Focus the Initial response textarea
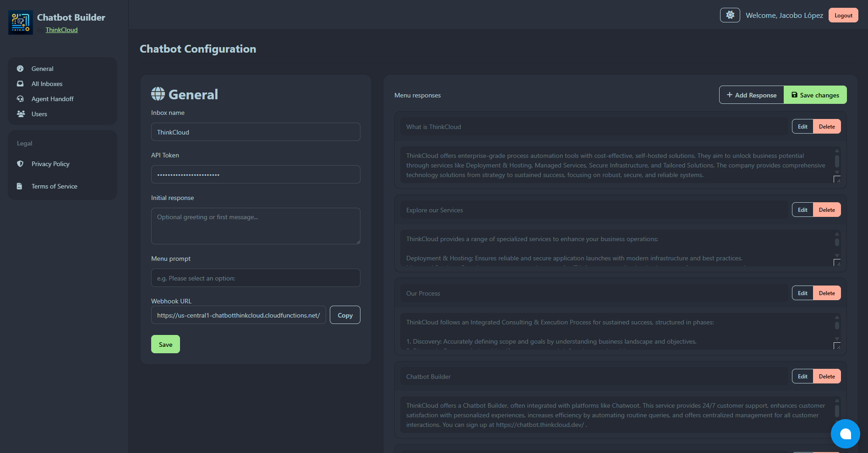The height and width of the screenshot is (453, 868). coord(256,226)
